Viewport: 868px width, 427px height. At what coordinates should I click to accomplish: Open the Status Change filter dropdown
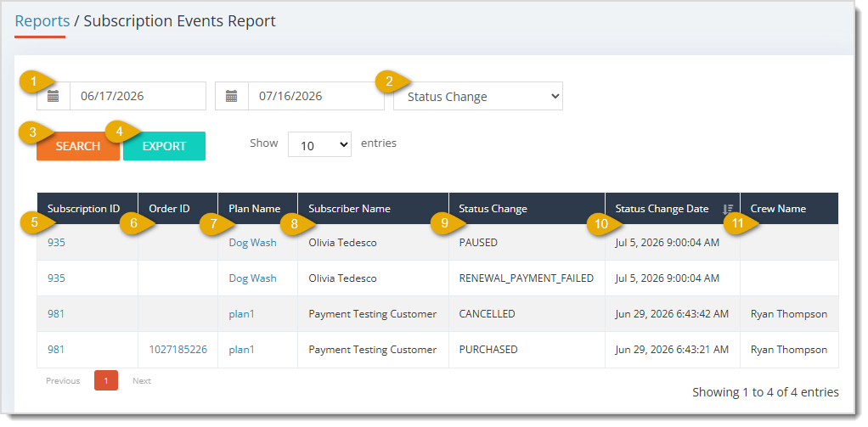coord(477,96)
